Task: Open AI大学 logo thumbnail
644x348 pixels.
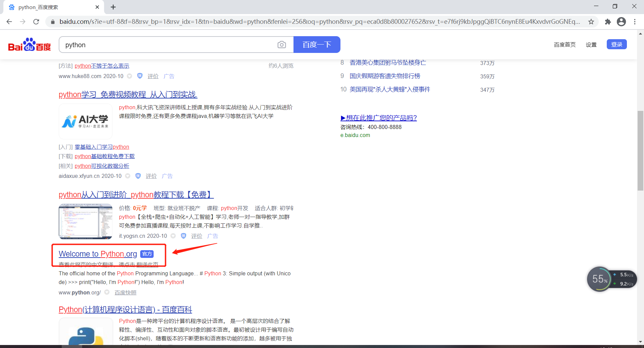Action: pos(86,121)
